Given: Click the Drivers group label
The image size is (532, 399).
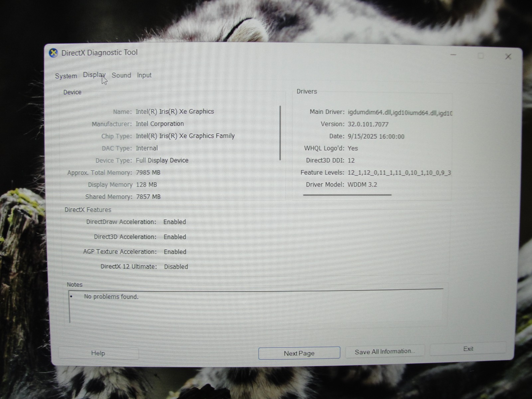Looking at the screenshot, I should click(x=307, y=91).
